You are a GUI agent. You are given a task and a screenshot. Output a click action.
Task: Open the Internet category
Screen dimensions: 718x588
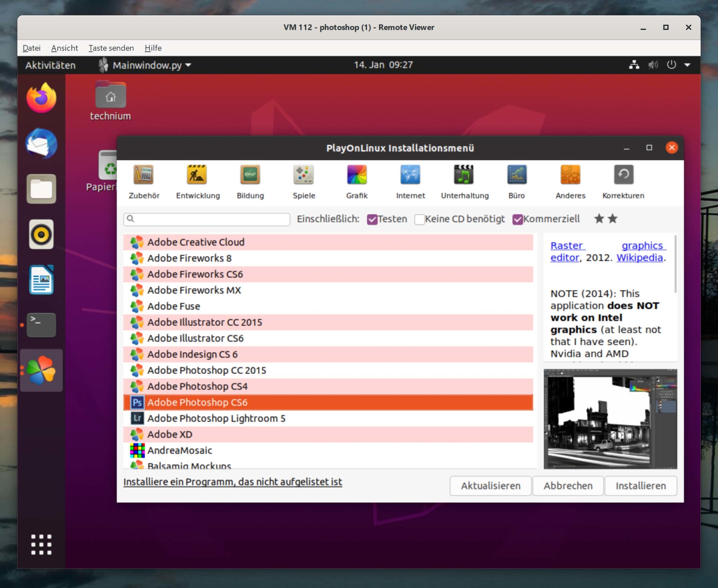[409, 181]
